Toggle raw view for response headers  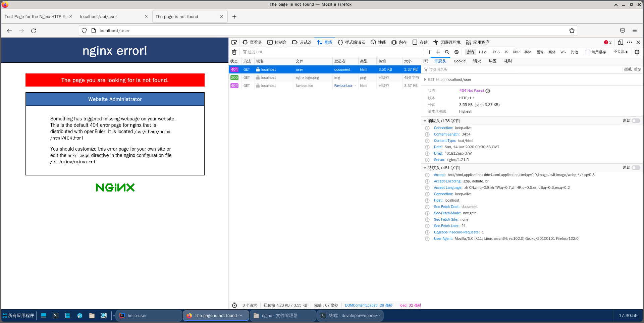click(x=636, y=121)
